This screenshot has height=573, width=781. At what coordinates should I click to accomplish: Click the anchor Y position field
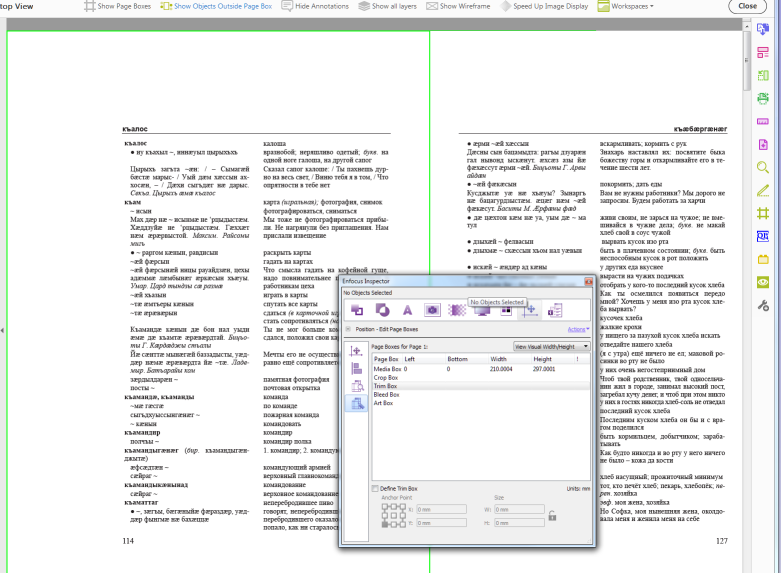(x=441, y=523)
